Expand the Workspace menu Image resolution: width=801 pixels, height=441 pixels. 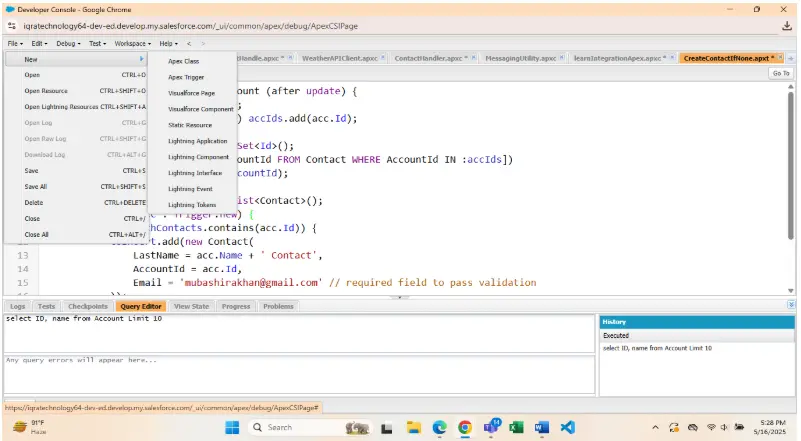tap(132, 43)
